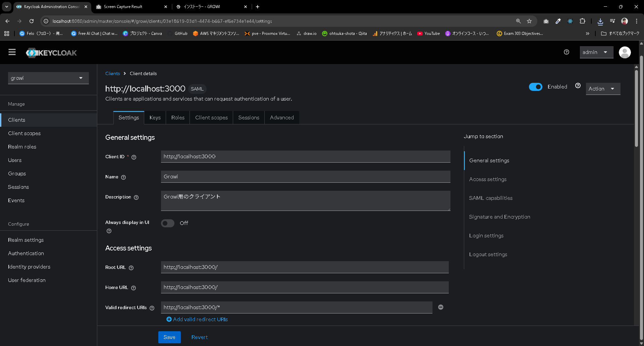The width and height of the screenshot is (644, 346).
Task: Show more bookmarks with the chevron
Action: pyautogui.click(x=587, y=34)
